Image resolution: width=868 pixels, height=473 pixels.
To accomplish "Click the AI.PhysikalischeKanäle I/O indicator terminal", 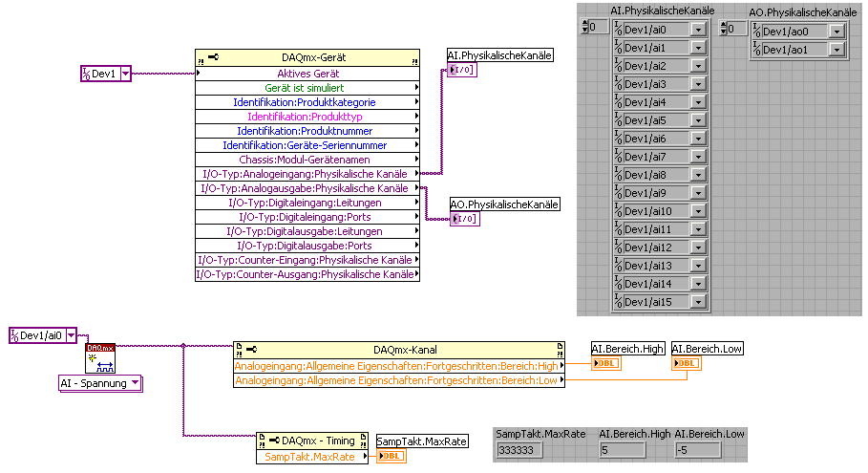I will 461,70.
